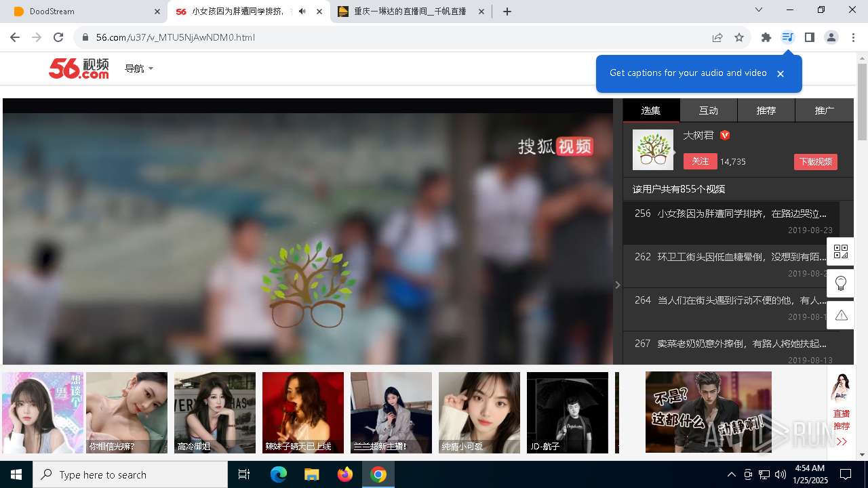
Task: Dismiss the captions notification popup
Action: [x=781, y=73]
